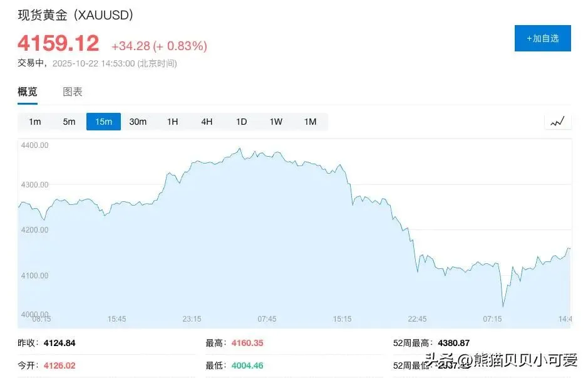Click the 07:45 time axis label
This screenshot has height=378, width=588.
(267, 319)
